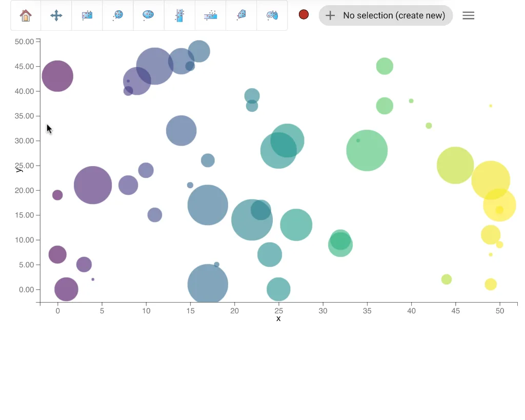
Task: Activate the pan and zoom arrows tool
Action: (x=56, y=15)
